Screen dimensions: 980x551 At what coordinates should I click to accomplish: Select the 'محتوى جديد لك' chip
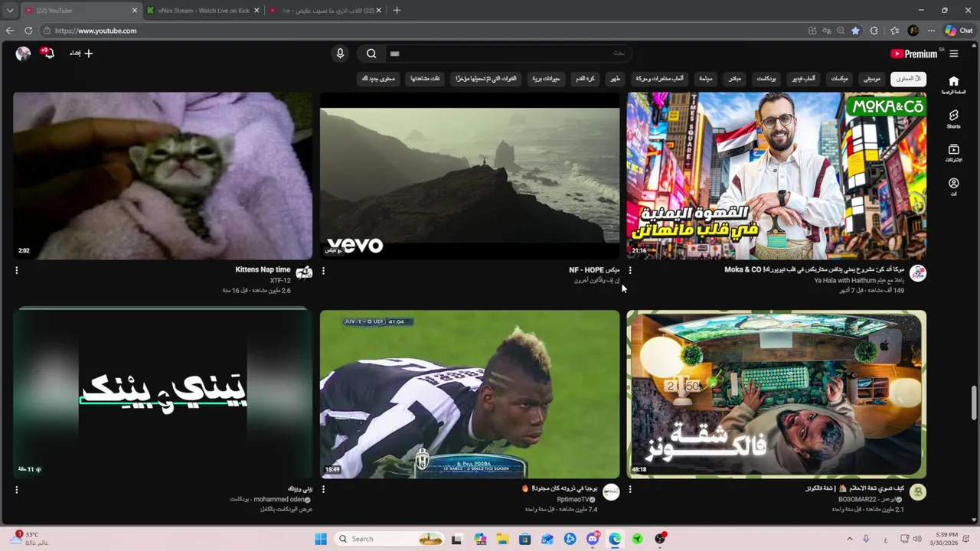379,79
